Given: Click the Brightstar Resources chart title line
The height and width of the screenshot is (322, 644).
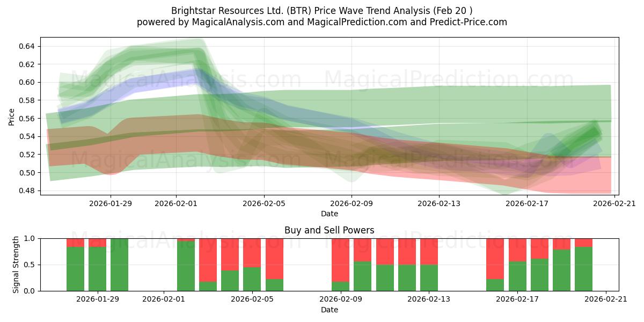Looking at the screenshot, I should coord(322,11).
